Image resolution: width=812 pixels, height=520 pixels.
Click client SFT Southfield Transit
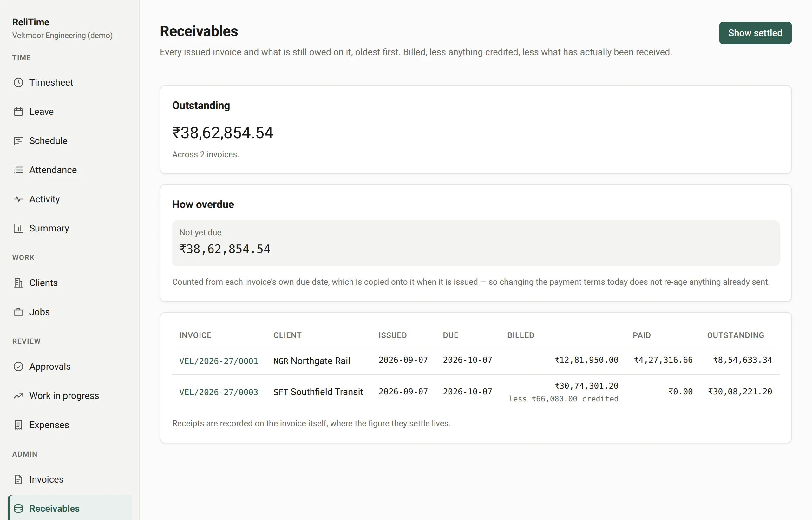pos(318,392)
